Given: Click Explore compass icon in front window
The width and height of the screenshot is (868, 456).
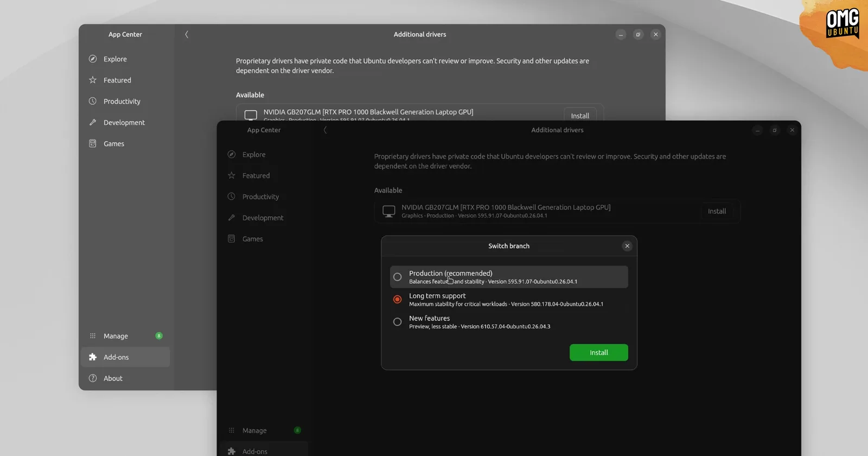Looking at the screenshot, I should (x=232, y=154).
